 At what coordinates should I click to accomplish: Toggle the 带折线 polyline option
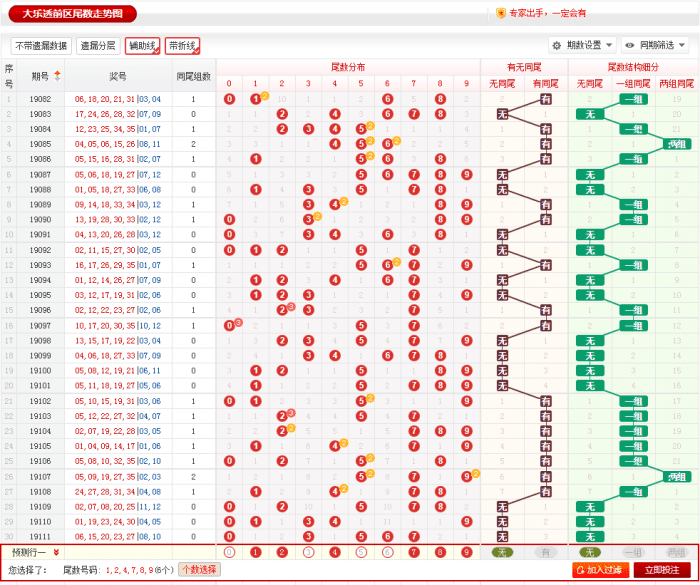coord(182,46)
